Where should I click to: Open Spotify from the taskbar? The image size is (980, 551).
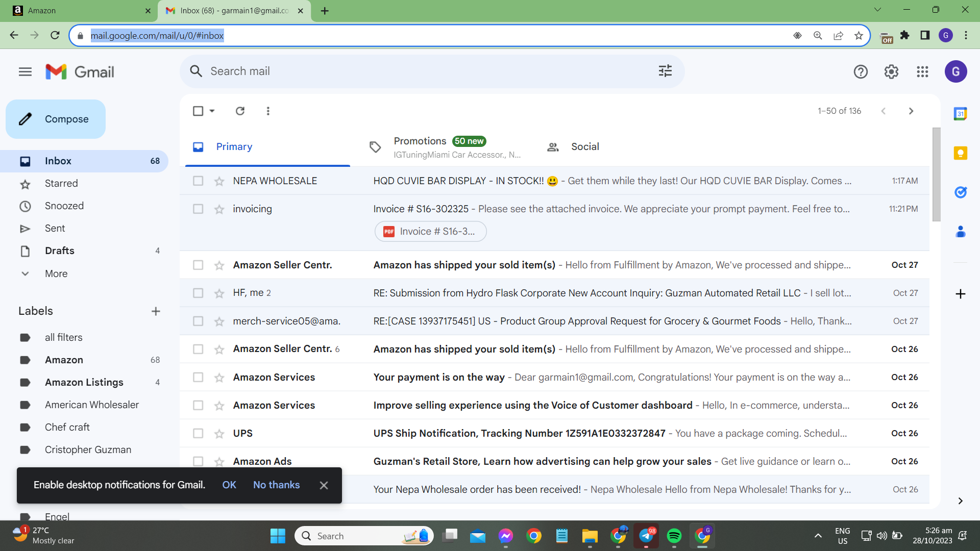tap(674, 536)
